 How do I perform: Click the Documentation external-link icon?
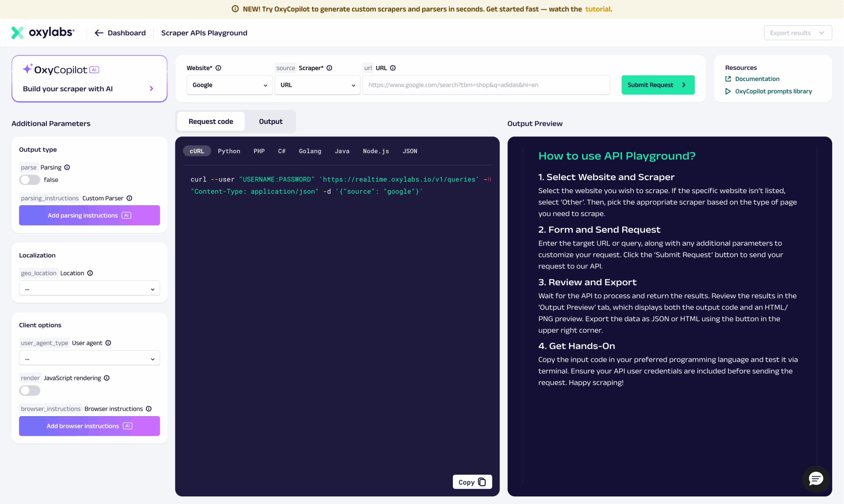coord(728,79)
